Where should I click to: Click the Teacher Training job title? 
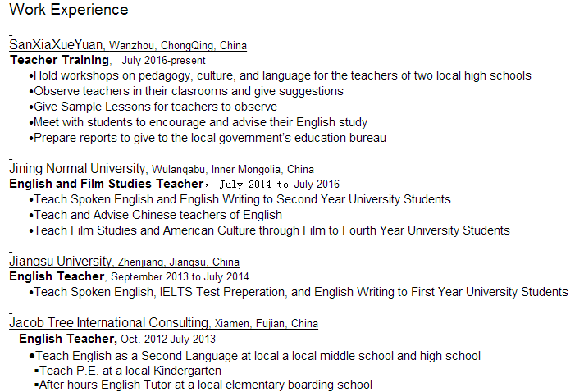[59, 60]
